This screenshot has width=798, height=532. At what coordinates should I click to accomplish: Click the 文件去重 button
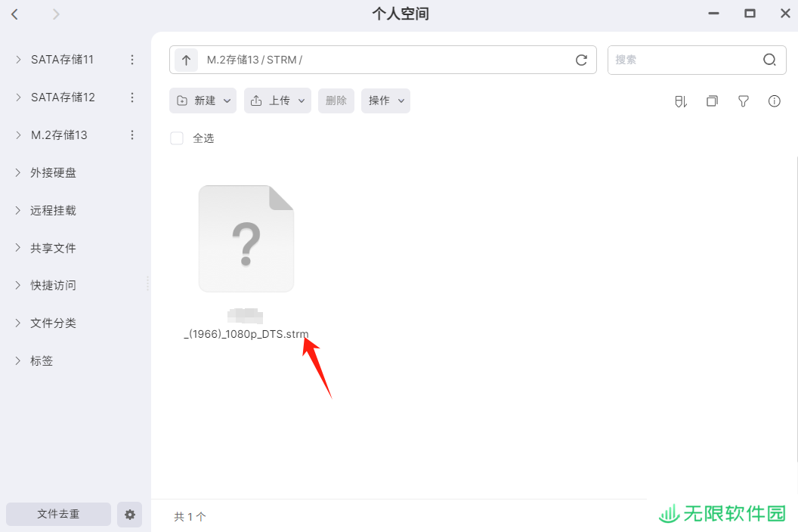tap(58, 514)
